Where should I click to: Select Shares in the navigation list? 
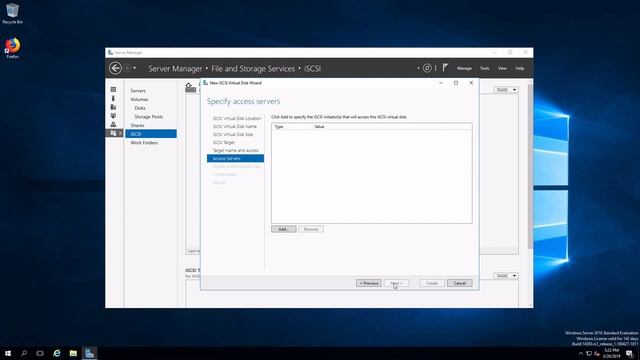coord(137,125)
